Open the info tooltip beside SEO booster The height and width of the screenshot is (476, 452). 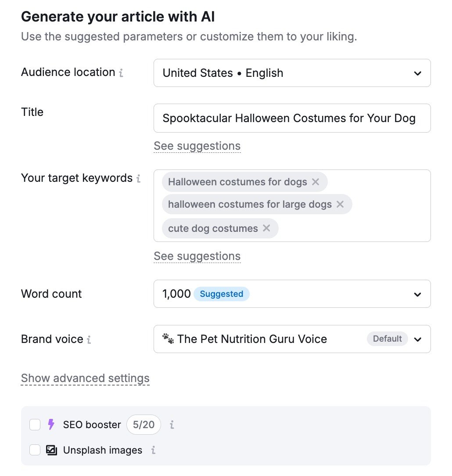point(172,425)
